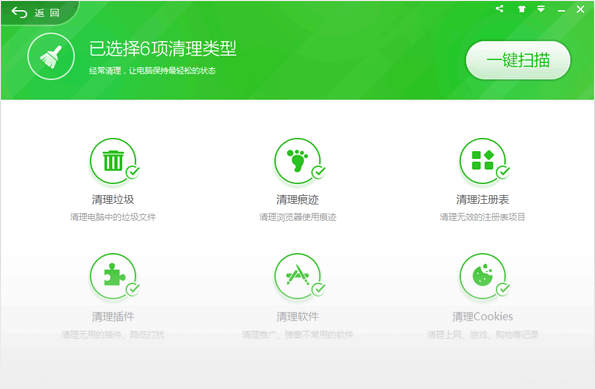Open the share icon in title bar
Screen dimensions: 595x389
[x=499, y=9]
